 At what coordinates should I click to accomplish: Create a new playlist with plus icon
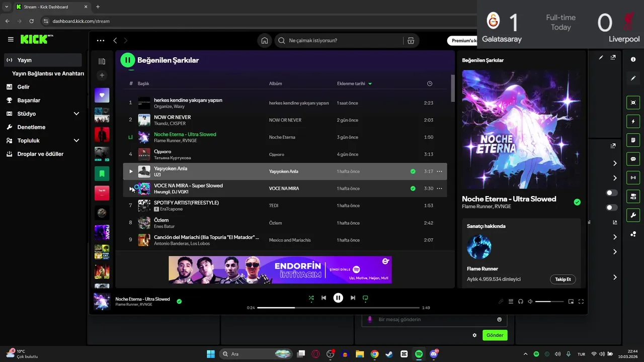[x=102, y=75]
